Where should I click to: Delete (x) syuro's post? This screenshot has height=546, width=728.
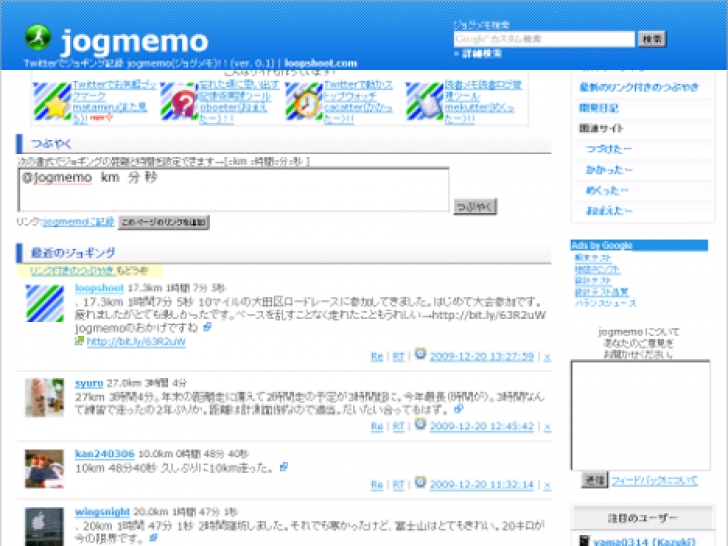(x=547, y=427)
